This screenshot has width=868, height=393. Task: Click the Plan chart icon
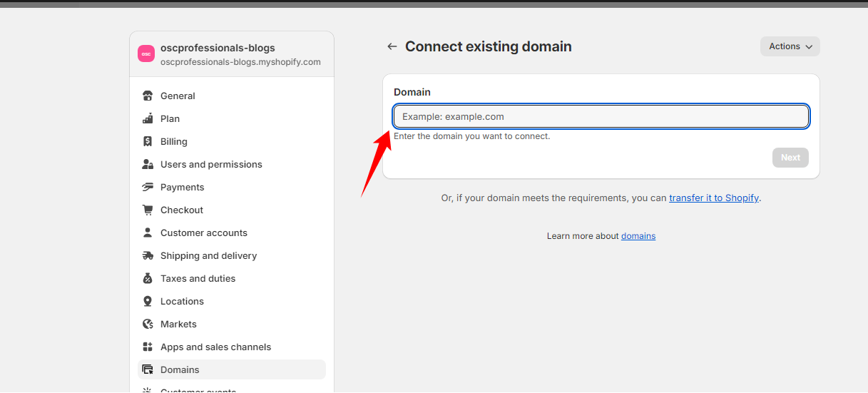point(148,118)
